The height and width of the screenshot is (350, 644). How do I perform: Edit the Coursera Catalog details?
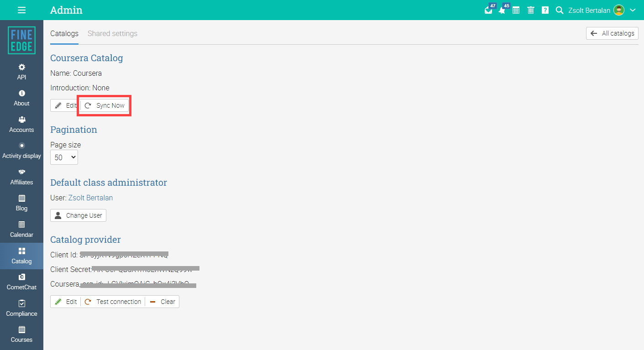click(65, 105)
